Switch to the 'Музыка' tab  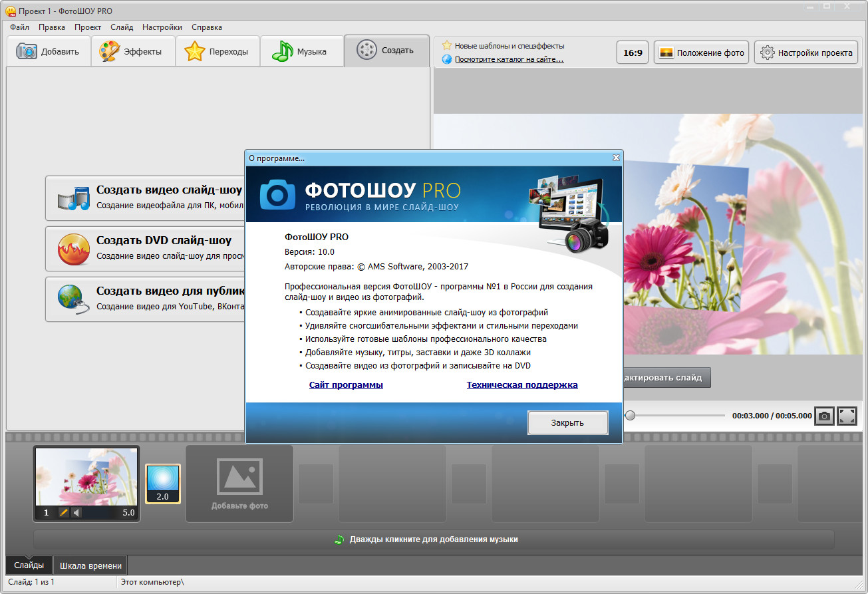point(302,51)
